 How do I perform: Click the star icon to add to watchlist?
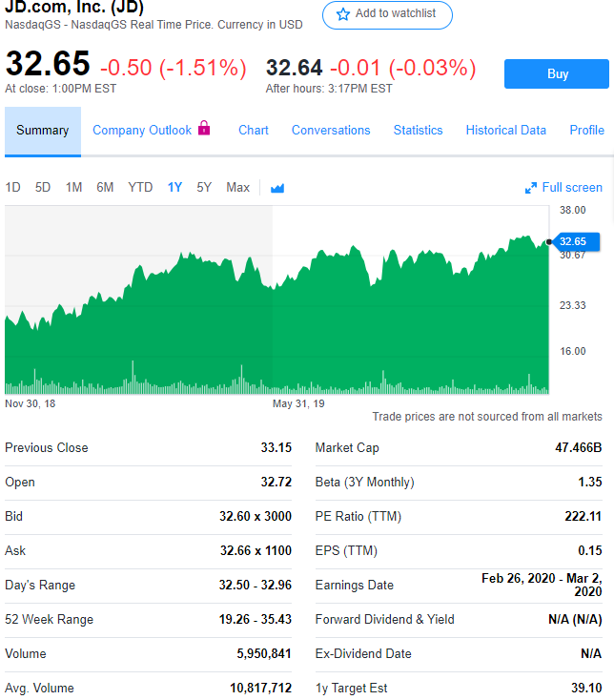(343, 14)
